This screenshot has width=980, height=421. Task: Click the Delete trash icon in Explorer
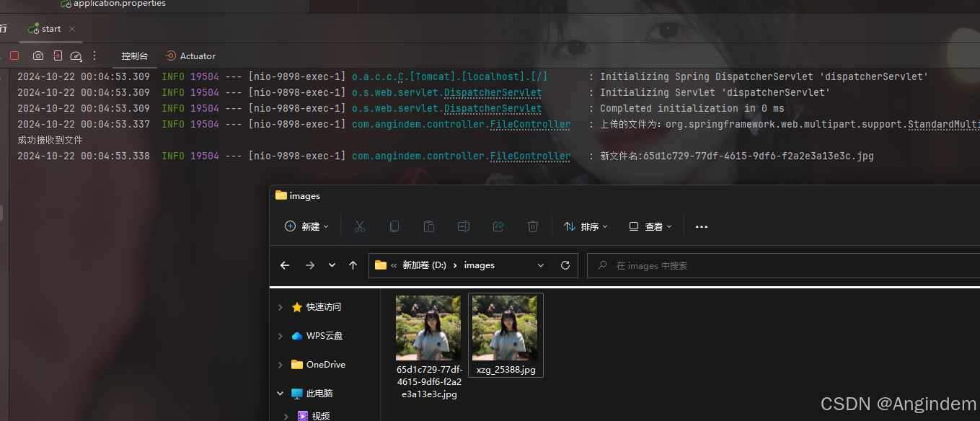pos(533,226)
